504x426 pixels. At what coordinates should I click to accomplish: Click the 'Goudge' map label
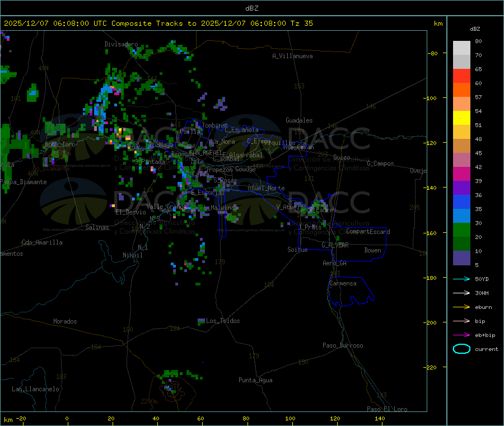245,169
